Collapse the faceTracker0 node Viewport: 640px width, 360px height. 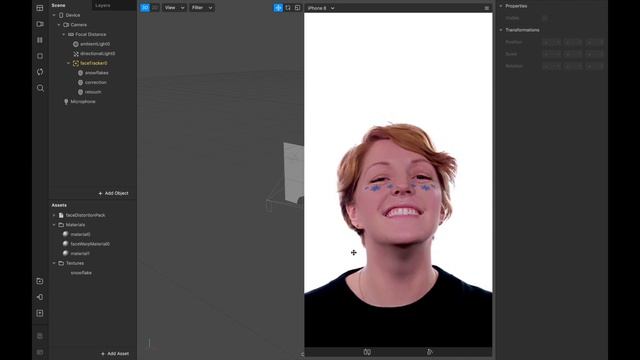click(x=68, y=63)
